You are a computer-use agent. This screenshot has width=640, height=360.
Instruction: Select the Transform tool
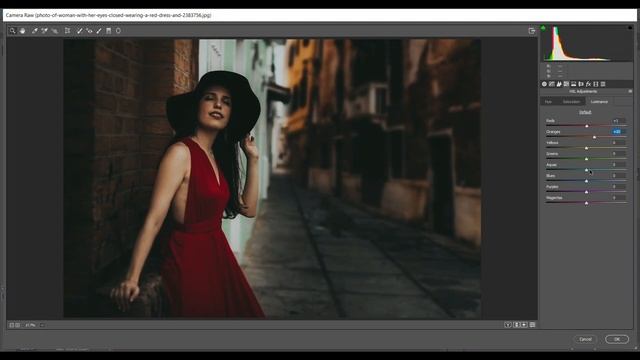[x=67, y=31]
